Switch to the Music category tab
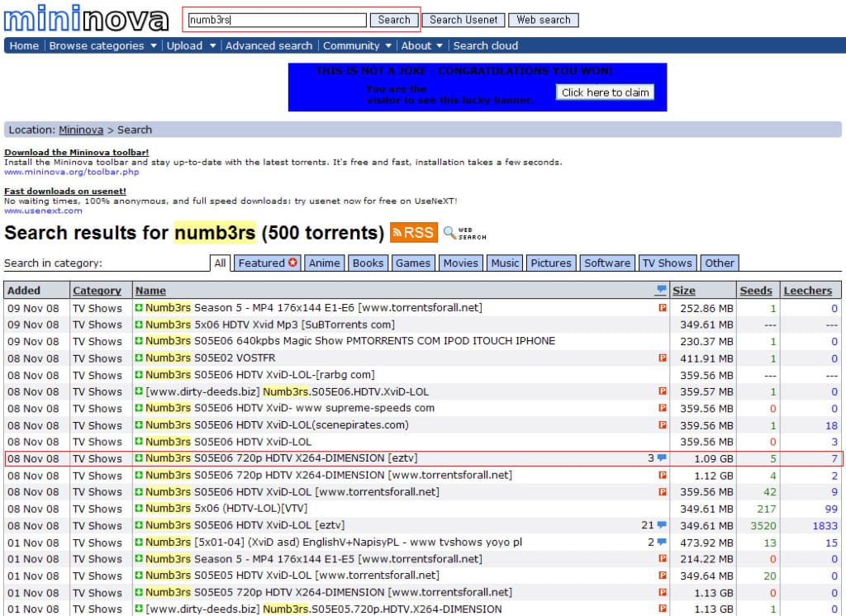 tap(505, 263)
